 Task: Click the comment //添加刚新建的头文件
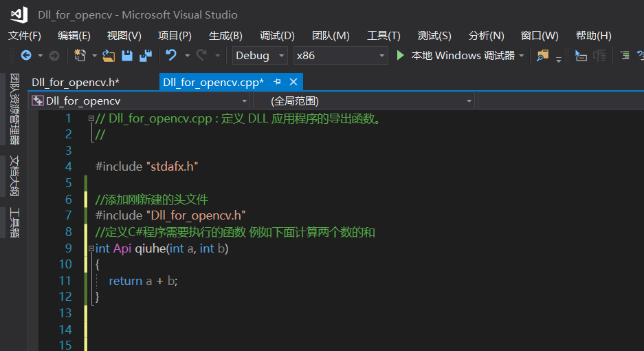tap(152, 200)
